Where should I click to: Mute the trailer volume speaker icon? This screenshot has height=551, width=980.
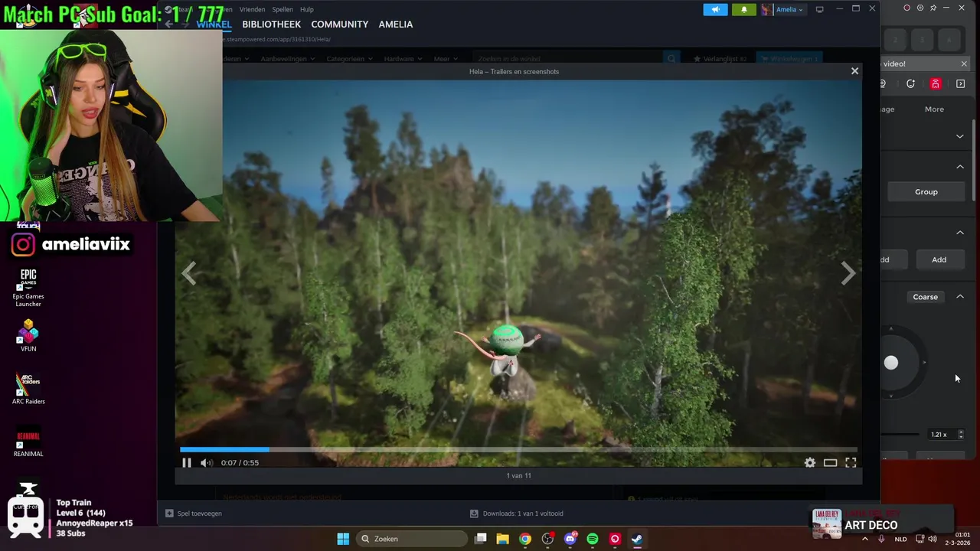pyautogui.click(x=206, y=462)
